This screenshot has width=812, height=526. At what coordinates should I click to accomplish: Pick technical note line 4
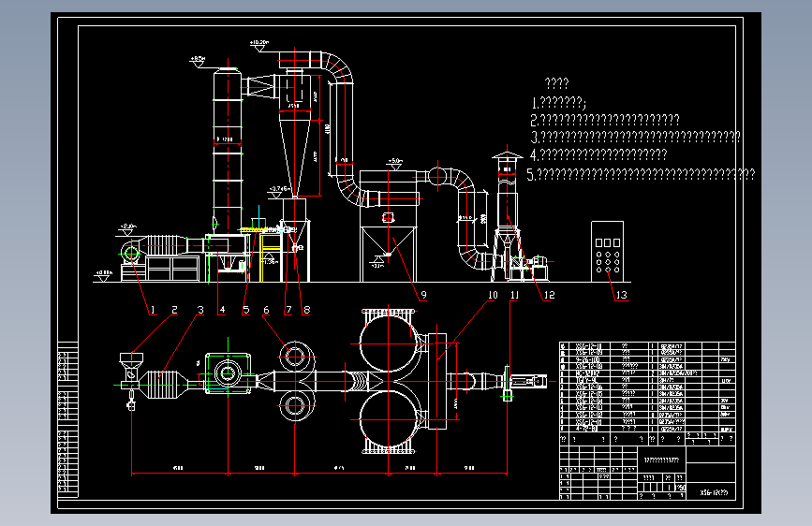point(598,154)
